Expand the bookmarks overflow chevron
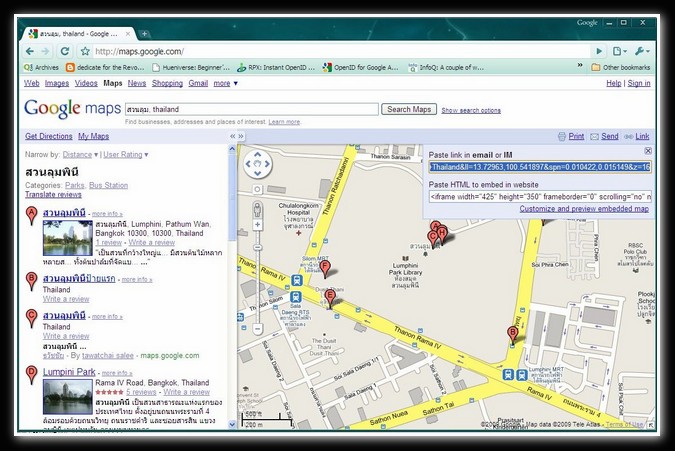 pyautogui.click(x=580, y=65)
